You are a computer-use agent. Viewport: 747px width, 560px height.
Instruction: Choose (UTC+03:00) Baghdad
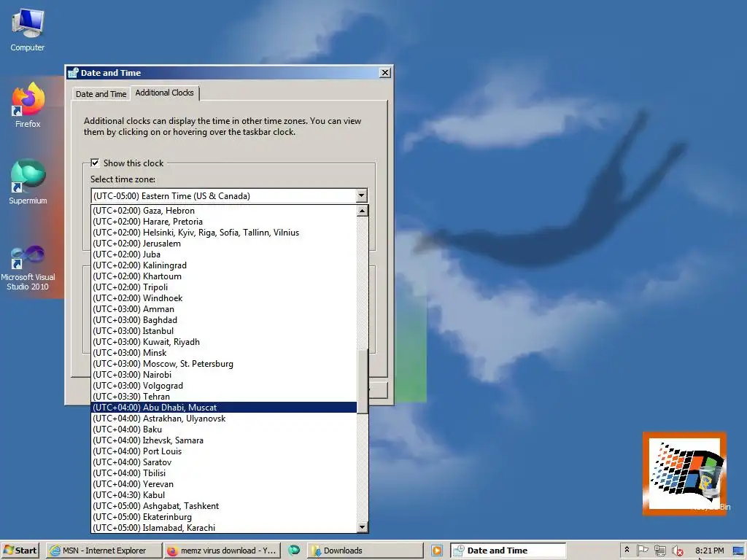tap(223, 320)
